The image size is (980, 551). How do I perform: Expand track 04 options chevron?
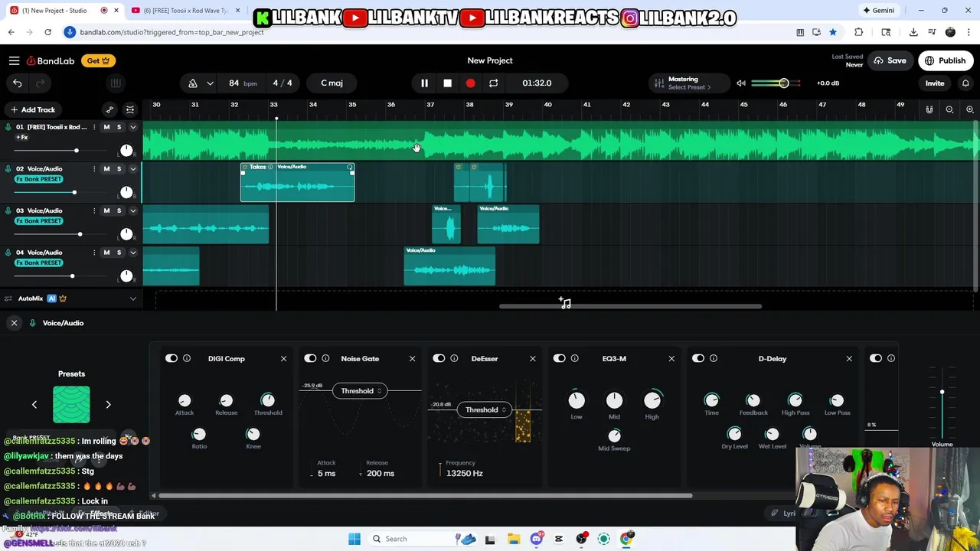click(132, 252)
